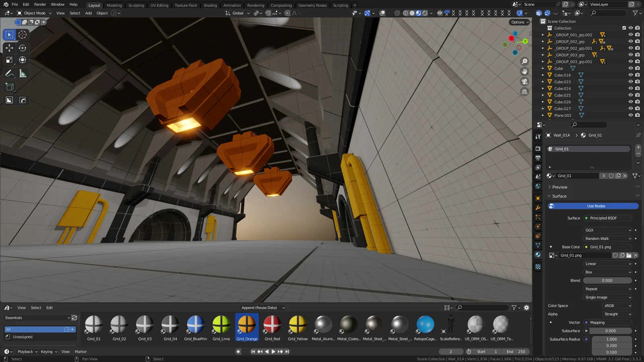Switch to the Geometry Nodes tab
This screenshot has width=644, height=362.
click(x=312, y=5)
